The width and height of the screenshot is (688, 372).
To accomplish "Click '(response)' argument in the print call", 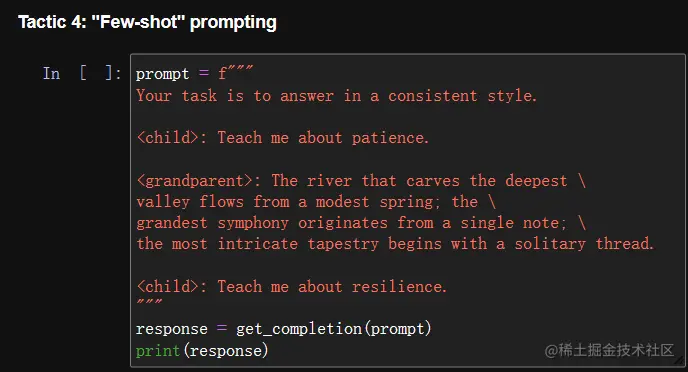I will point(226,351).
